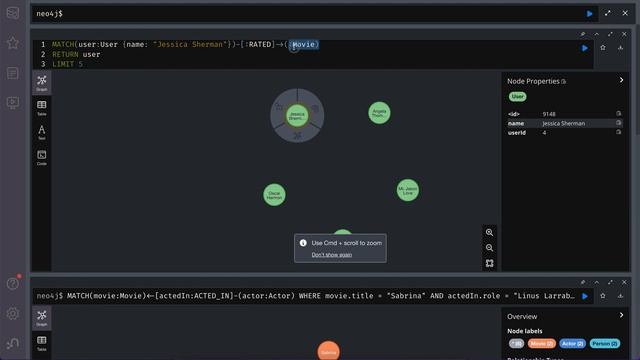The image size is (640, 360).
Task: Click the green User label badge
Action: click(517, 96)
